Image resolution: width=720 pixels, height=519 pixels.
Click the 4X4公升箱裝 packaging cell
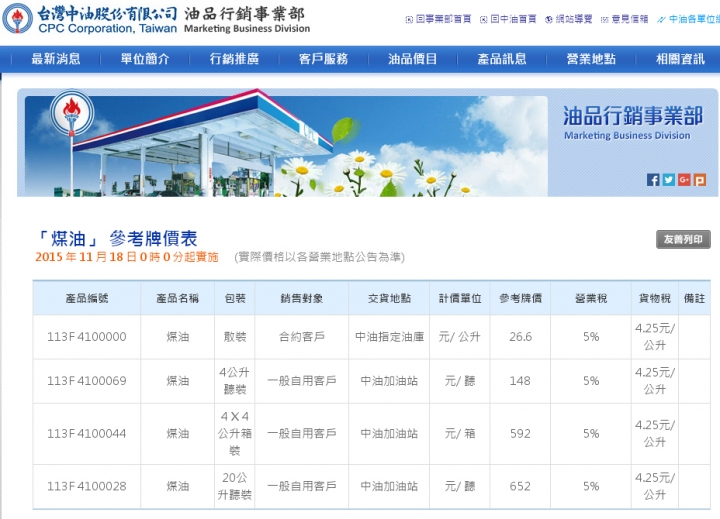(235, 434)
